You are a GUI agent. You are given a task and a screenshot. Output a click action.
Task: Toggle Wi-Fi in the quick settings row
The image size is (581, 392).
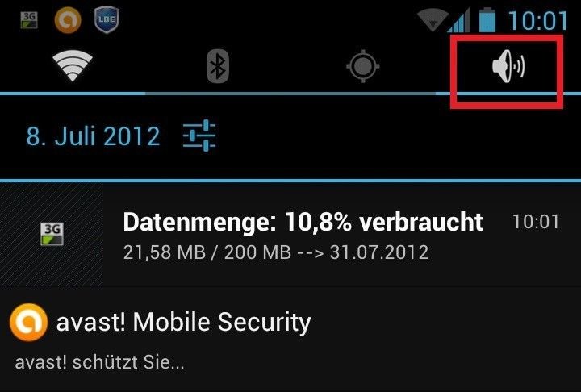tap(73, 66)
